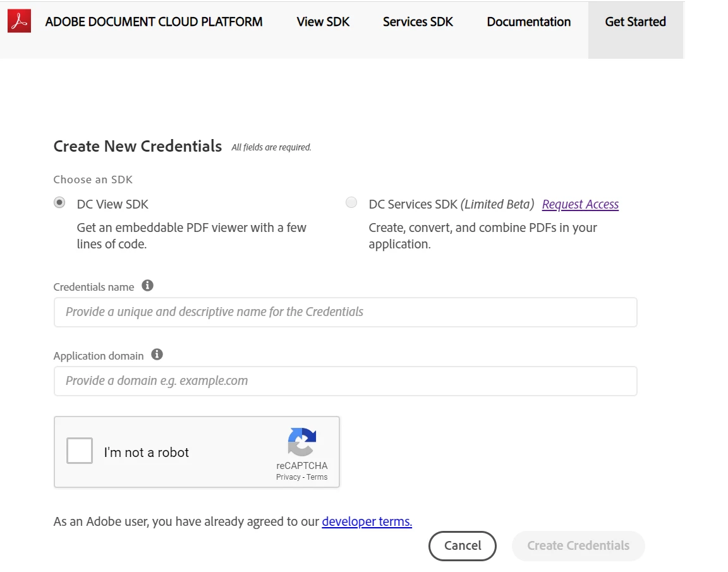Follow the Request Access link

(x=580, y=204)
